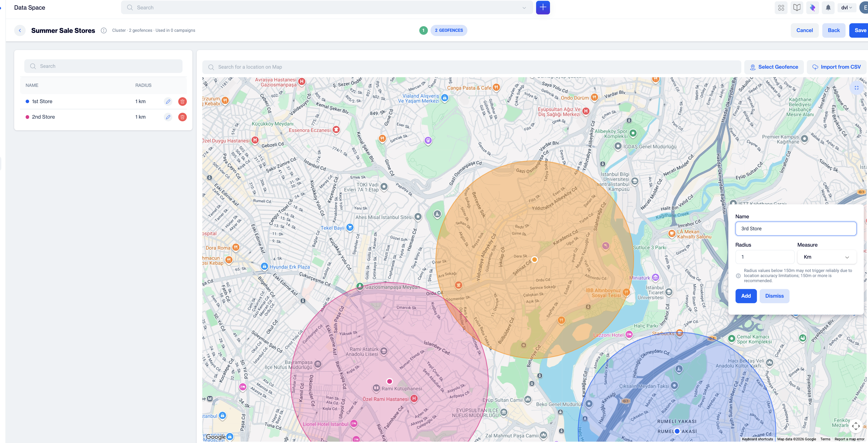Open the notifications bell
Viewport: 868px width, 443px height.
[x=828, y=7]
